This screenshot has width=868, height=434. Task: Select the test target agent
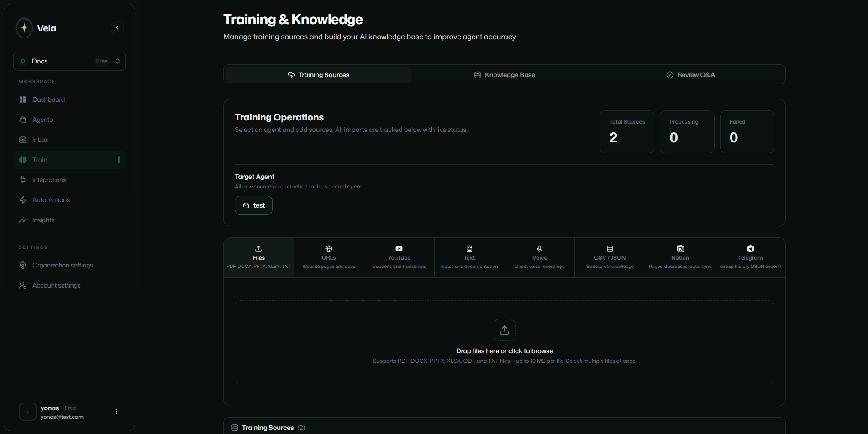[x=253, y=205]
